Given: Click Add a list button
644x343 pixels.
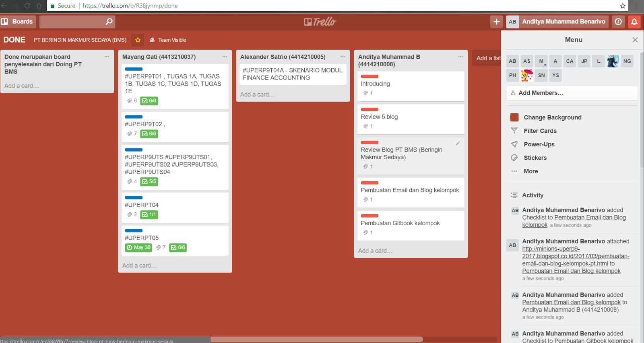Looking at the screenshot, I should point(488,58).
